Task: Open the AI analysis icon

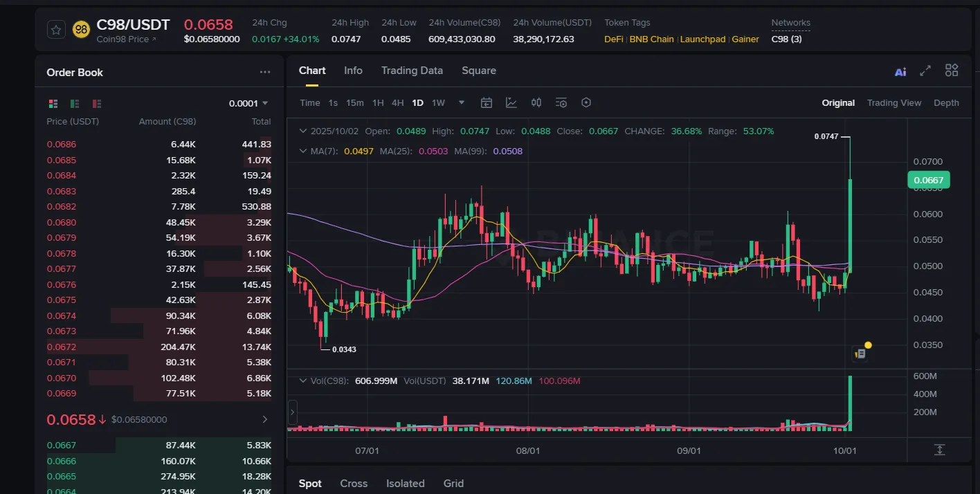Action: [x=900, y=71]
